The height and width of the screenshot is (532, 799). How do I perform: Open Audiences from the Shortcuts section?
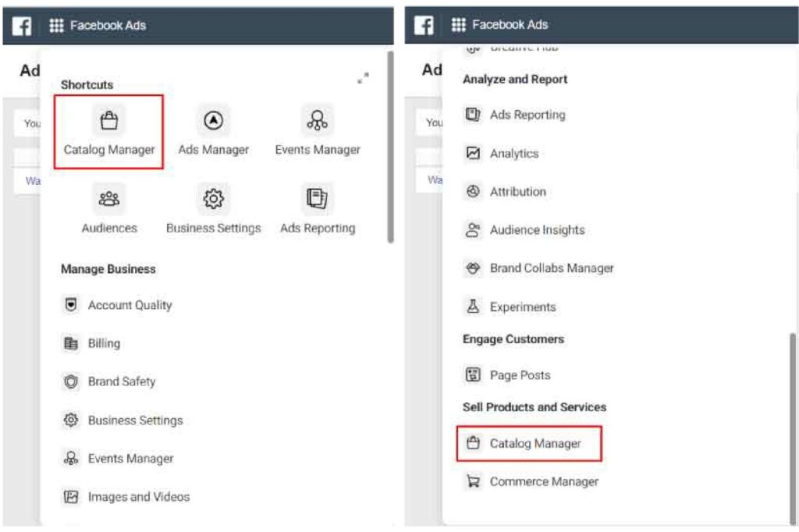pos(108,200)
